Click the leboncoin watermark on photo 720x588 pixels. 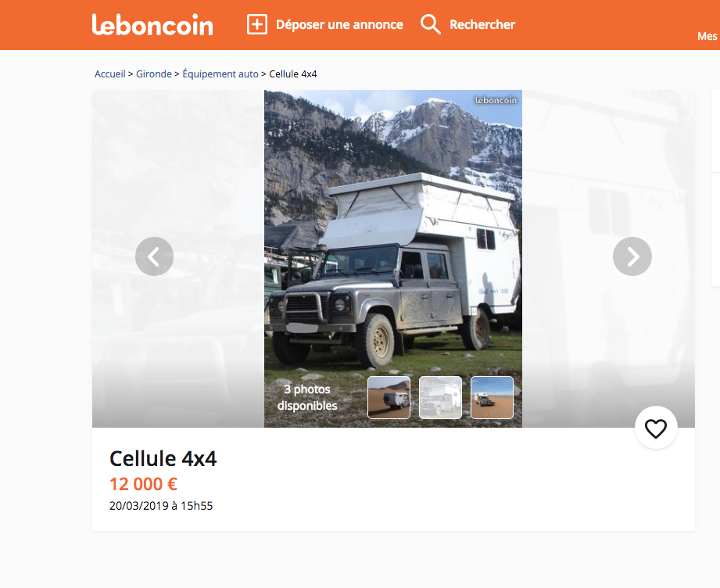[496, 100]
